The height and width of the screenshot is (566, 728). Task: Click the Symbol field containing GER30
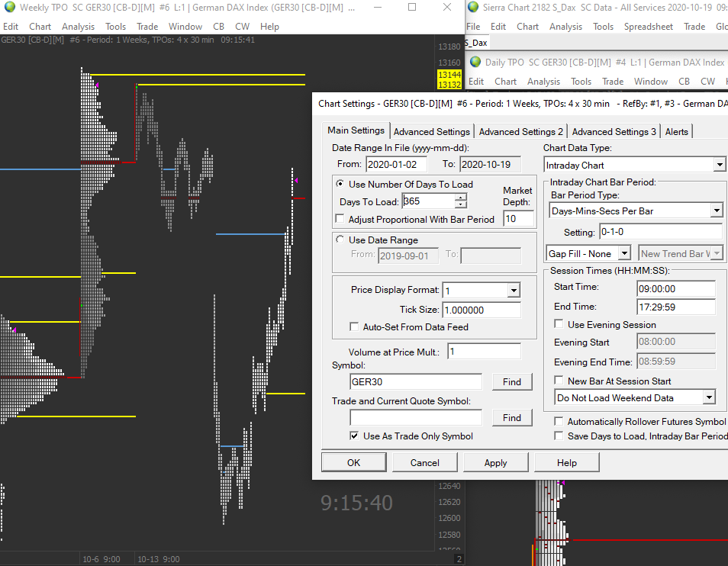416,382
